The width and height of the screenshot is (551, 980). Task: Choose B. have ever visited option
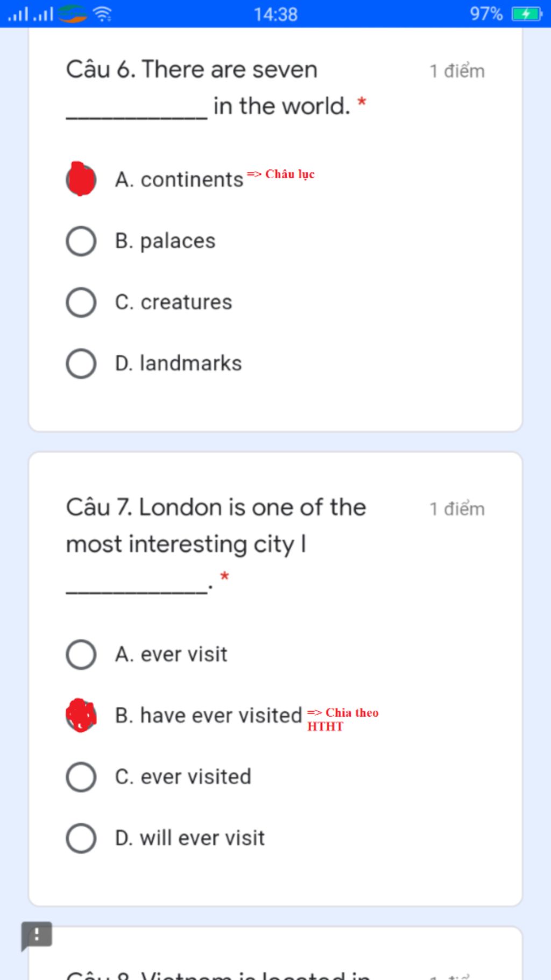click(81, 716)
